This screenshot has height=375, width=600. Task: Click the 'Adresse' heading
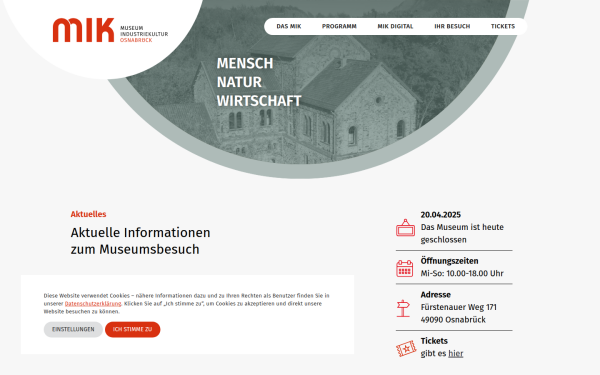click(435, 295)
